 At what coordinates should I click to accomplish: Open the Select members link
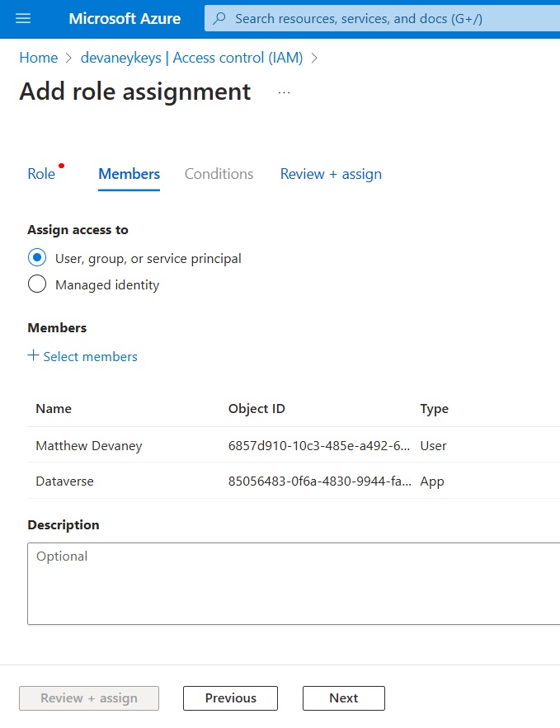tap(91, 356)
